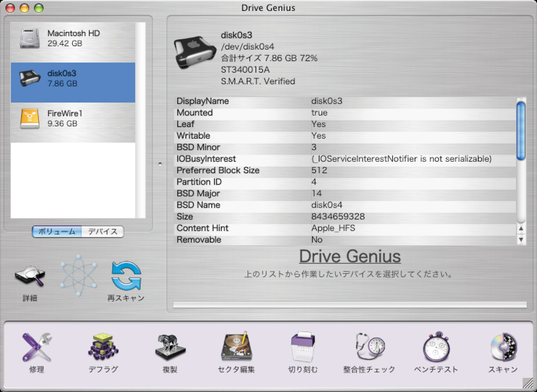Click the scroll up arrow in properties table
The image size is (537, 392).
pyautogui.click(x=521, y=228)
